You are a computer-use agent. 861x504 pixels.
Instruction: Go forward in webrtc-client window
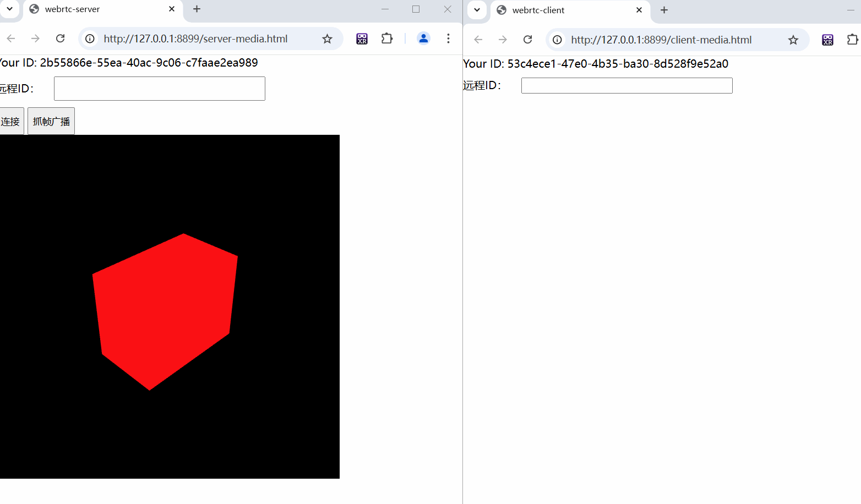tap(503, 40)
